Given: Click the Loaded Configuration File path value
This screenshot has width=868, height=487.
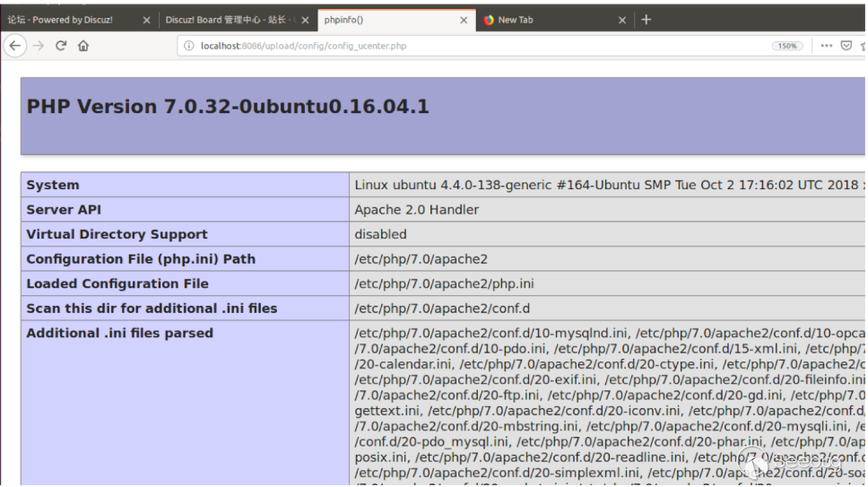Looking at the screenshot, I should pyautogui.click(x=444, y=284).
